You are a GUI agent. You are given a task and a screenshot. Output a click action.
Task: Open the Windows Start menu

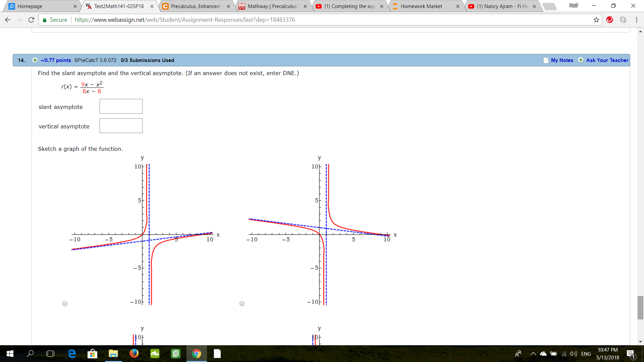coord(10,354)
